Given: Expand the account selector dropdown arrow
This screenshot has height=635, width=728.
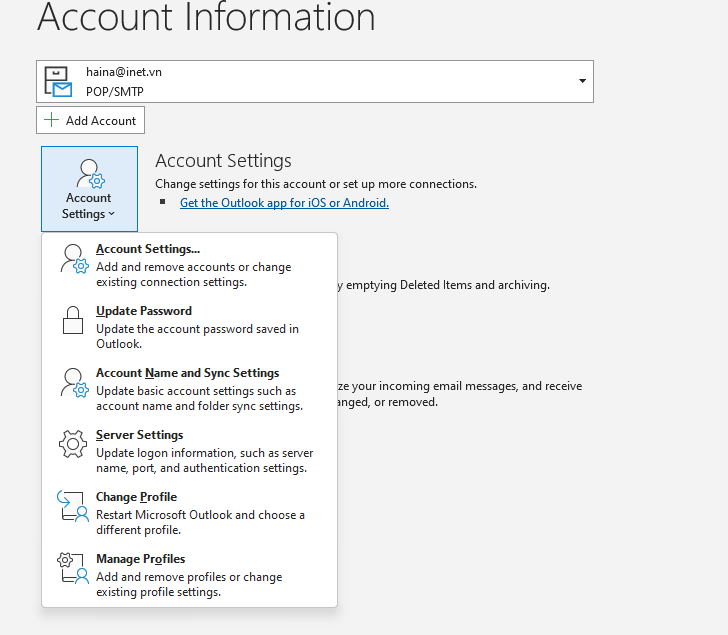Looking at the screenshot, I should click(582, 81).
